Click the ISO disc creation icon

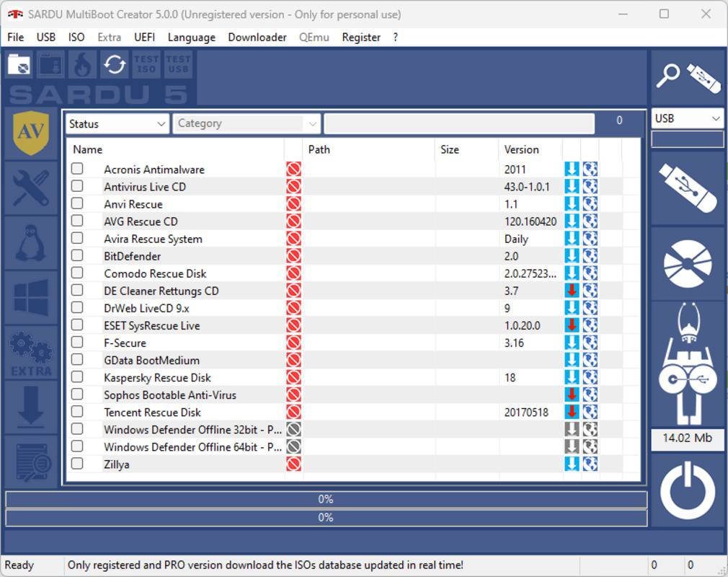688,264
